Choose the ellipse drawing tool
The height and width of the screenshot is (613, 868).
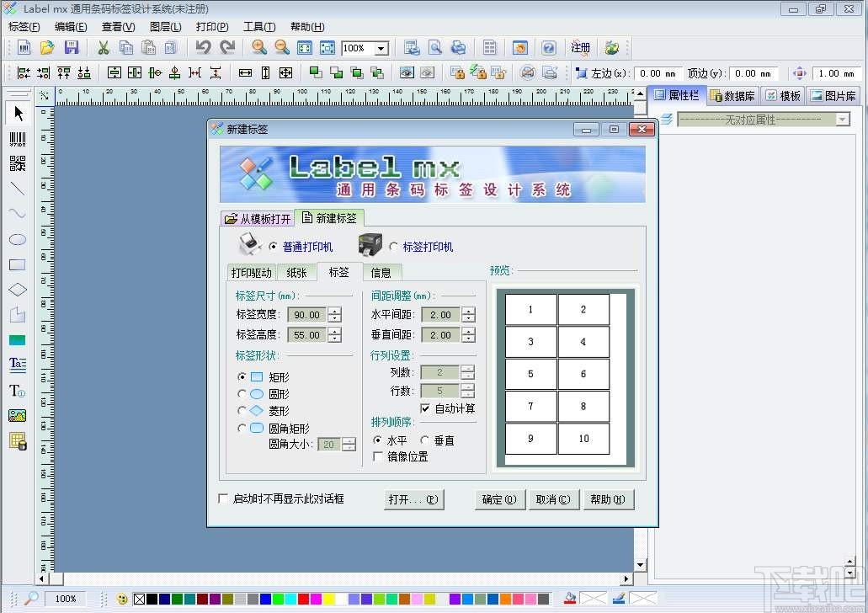coord(17,239)
